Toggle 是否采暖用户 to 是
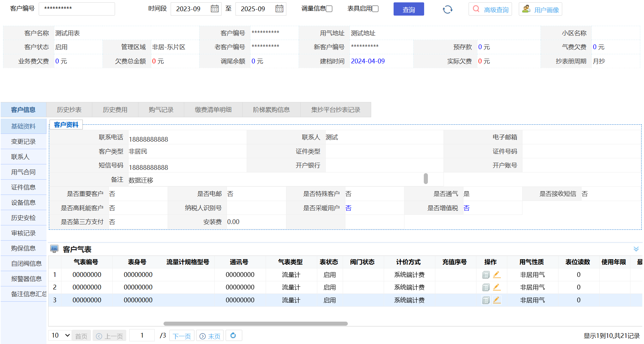644x344 pixels. (x=348, y=208)
